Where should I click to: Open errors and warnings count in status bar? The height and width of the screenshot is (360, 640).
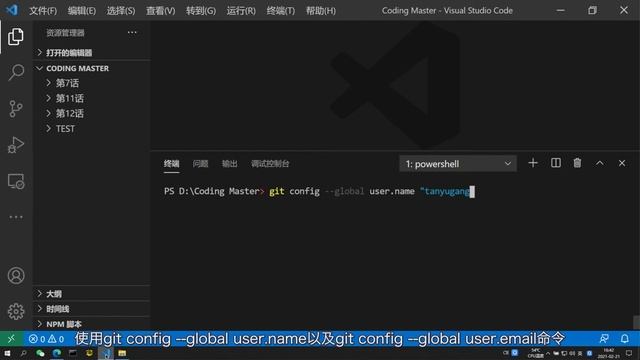(46, 339)
